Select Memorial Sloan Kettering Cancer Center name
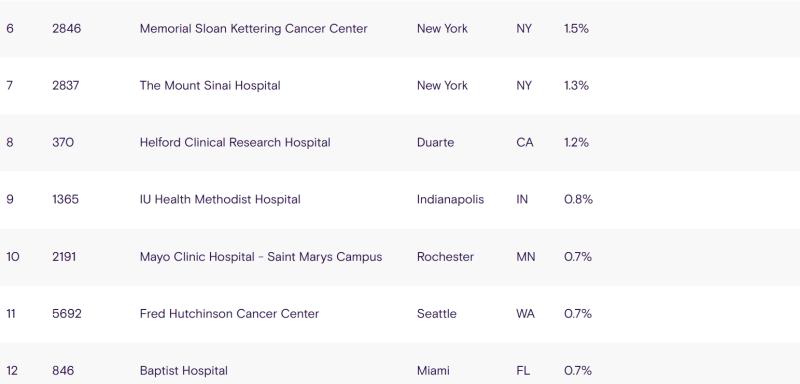The image size is (800, 384). [254, 29]
